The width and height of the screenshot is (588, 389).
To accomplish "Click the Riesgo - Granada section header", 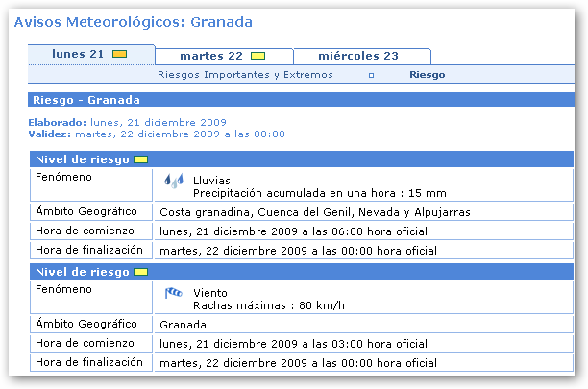I will tap(86, 100).
